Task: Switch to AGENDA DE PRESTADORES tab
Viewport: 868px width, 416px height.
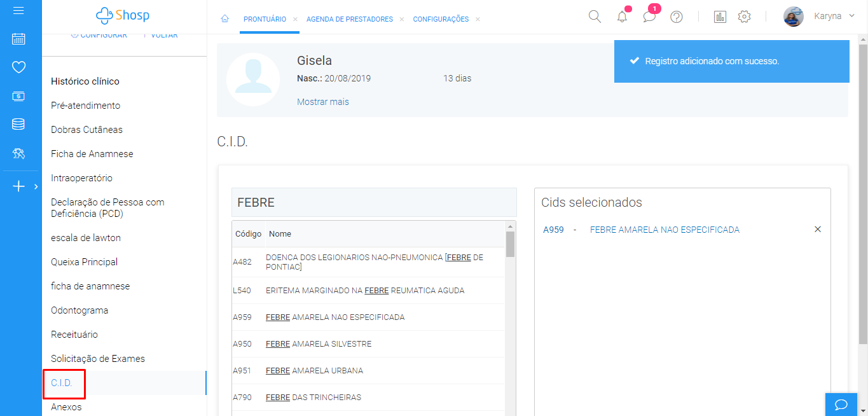Action: pyautogui.click(x=350, y=19)
